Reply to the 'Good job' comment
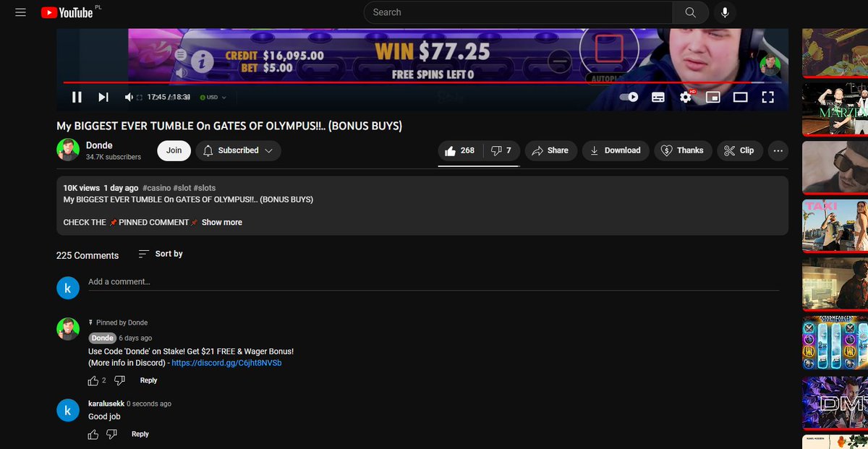The image size is (868, 449). coord(140,434)
